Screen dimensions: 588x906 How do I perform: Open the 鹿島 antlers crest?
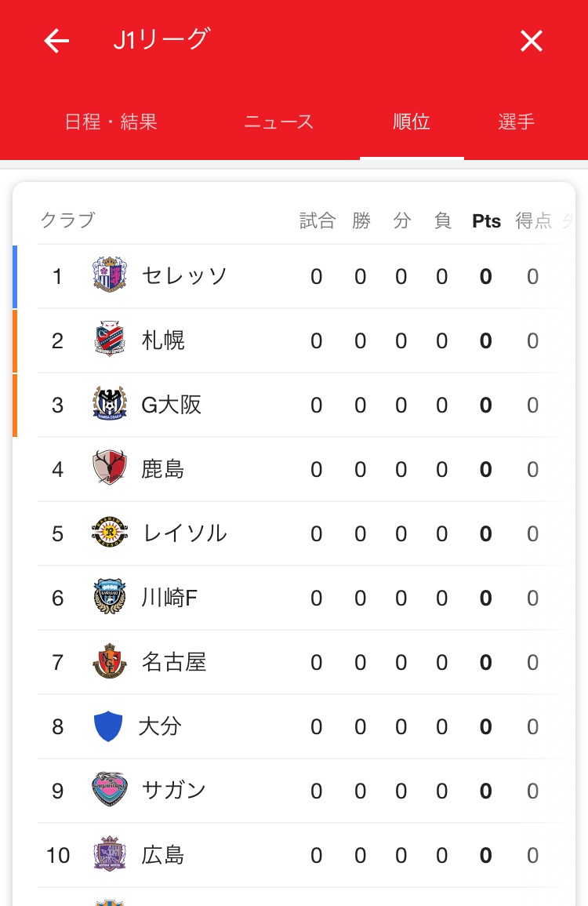coord(109,468)
